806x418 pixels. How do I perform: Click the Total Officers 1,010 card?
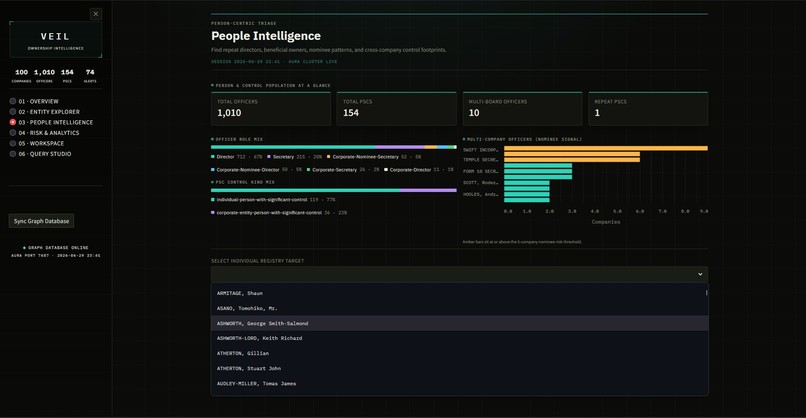click(x=271, y=108)
